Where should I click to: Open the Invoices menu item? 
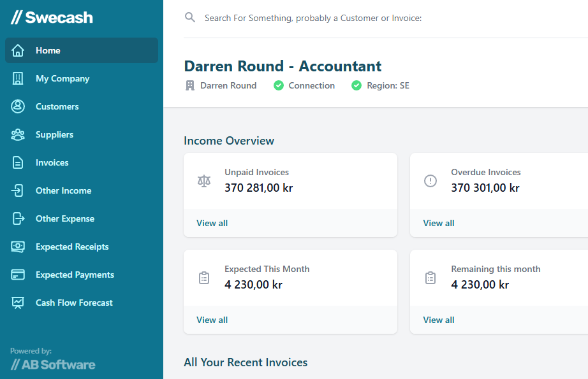[x=52, y=163]
